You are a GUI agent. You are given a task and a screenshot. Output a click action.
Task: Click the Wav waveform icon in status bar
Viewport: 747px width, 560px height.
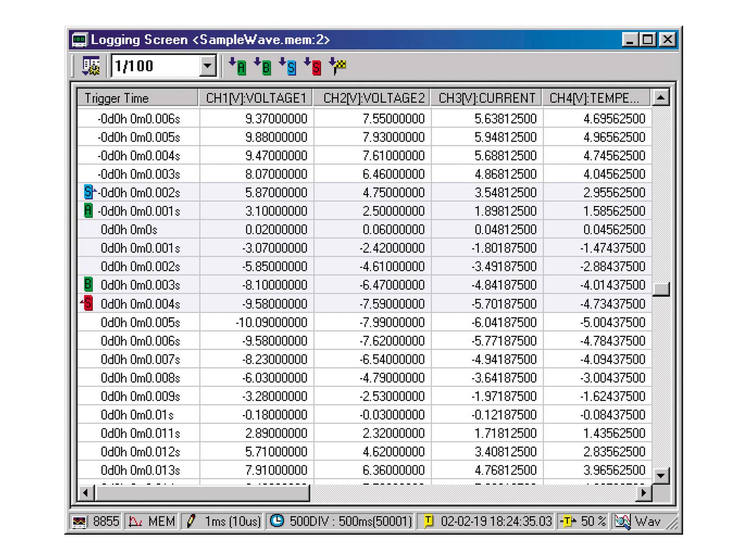tap(622, 521)
